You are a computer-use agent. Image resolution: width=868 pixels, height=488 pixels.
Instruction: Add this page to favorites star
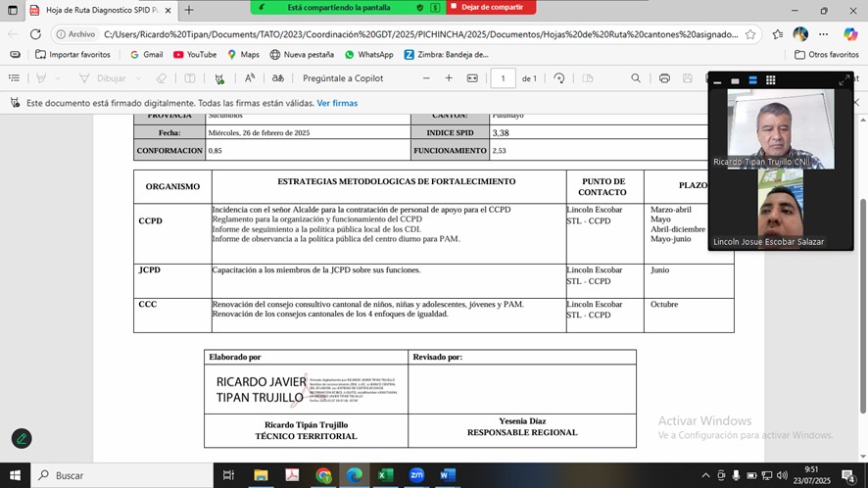(x=750, y=34)
